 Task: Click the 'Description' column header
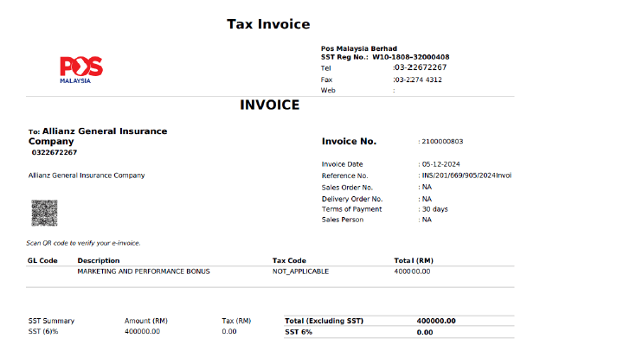99,260
